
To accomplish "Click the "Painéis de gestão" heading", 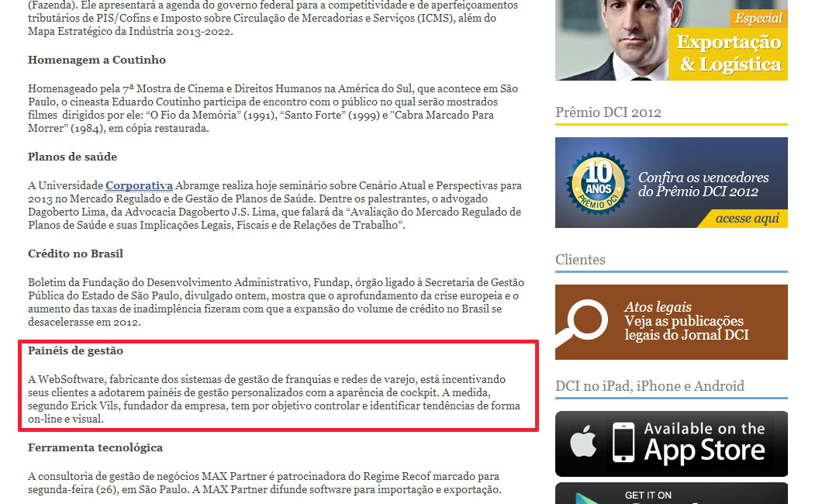I will coord(75,350).
